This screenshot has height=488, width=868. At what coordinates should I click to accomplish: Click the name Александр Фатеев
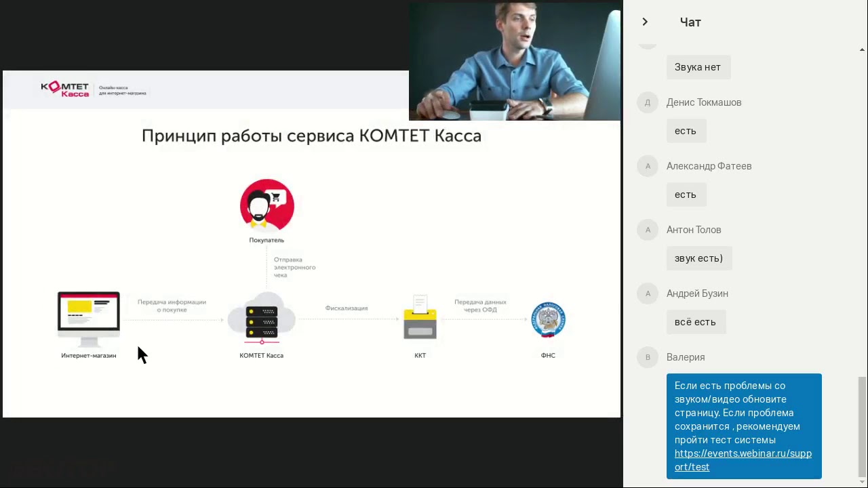pos(709,166)
